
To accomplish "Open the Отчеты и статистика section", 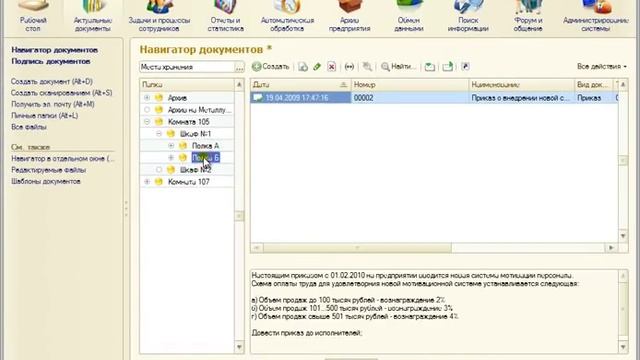I will click(225, 16).
